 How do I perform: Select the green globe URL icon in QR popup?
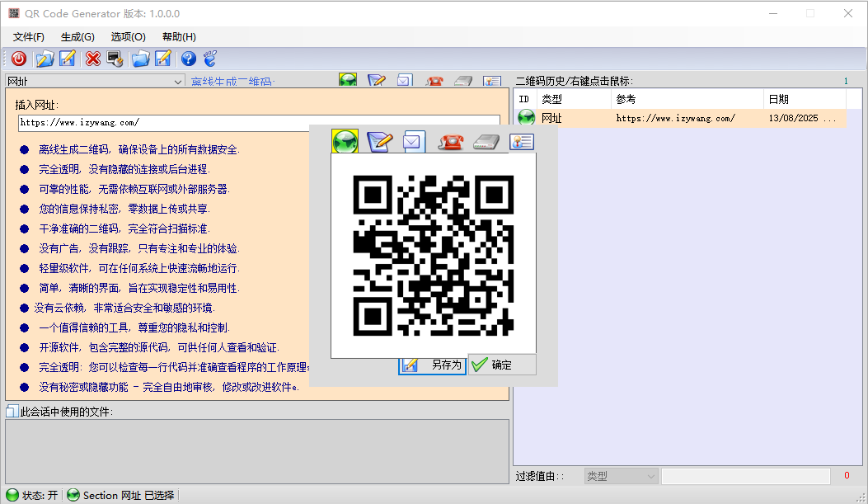[x=345, y=142]
